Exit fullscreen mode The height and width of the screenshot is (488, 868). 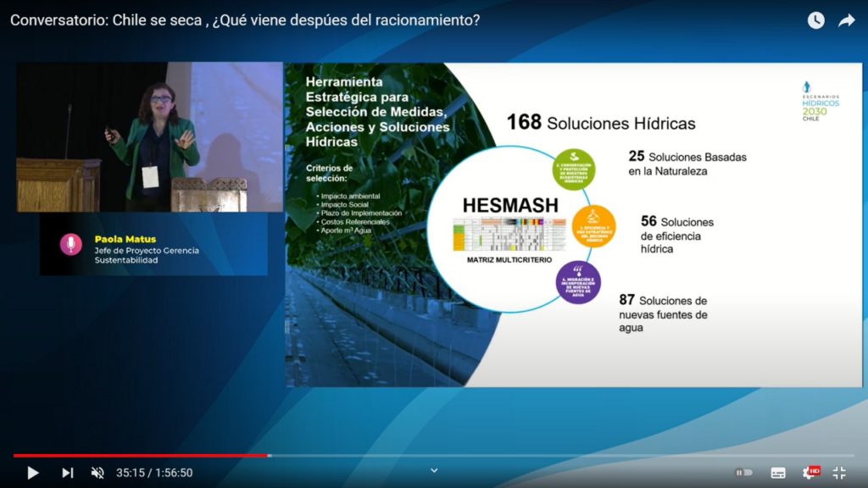point(839,473)
